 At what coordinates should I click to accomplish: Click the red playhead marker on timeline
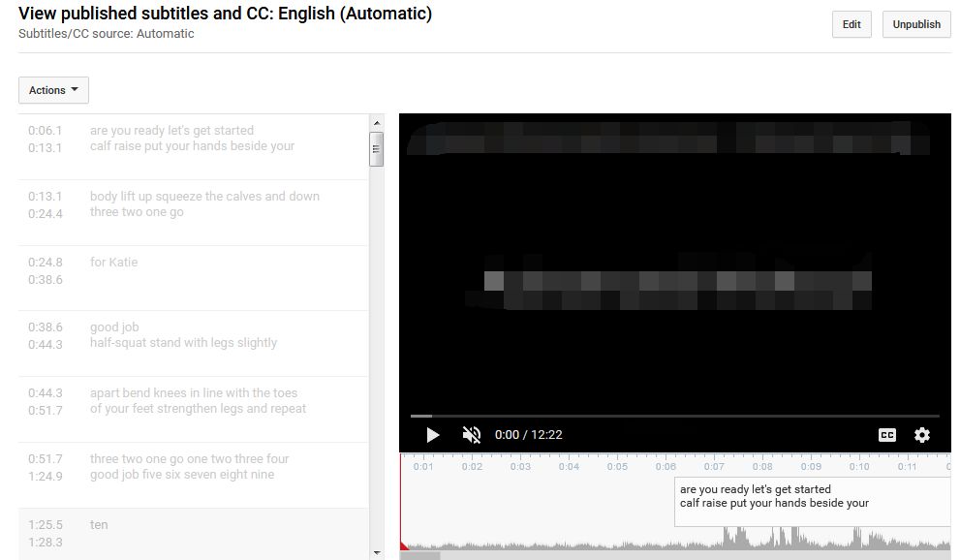[403, 545]
